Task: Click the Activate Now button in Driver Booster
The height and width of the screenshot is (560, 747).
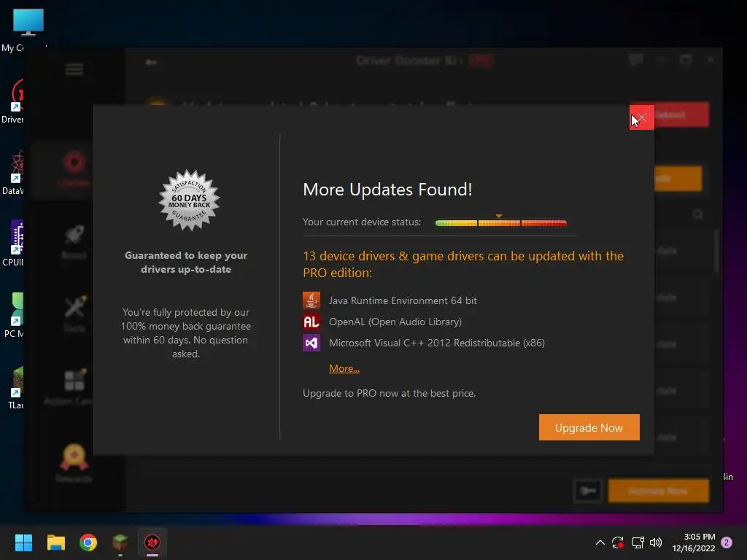Action: coord(659,491)
